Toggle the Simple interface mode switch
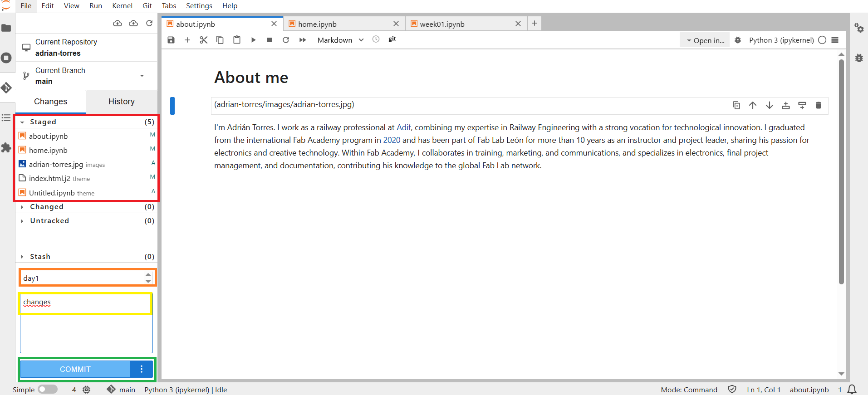Screen dimensions: 868x395 (48, 389)
